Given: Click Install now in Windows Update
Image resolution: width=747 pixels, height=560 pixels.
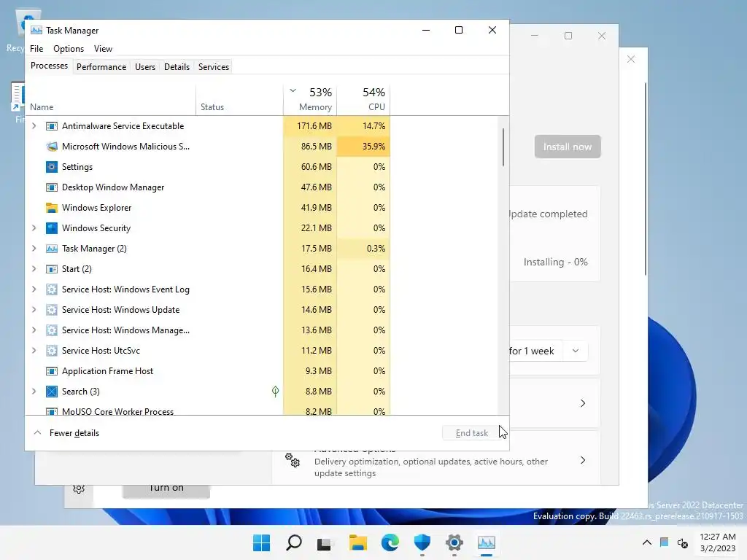Looking at the screenshot, I should coord(568,147).
